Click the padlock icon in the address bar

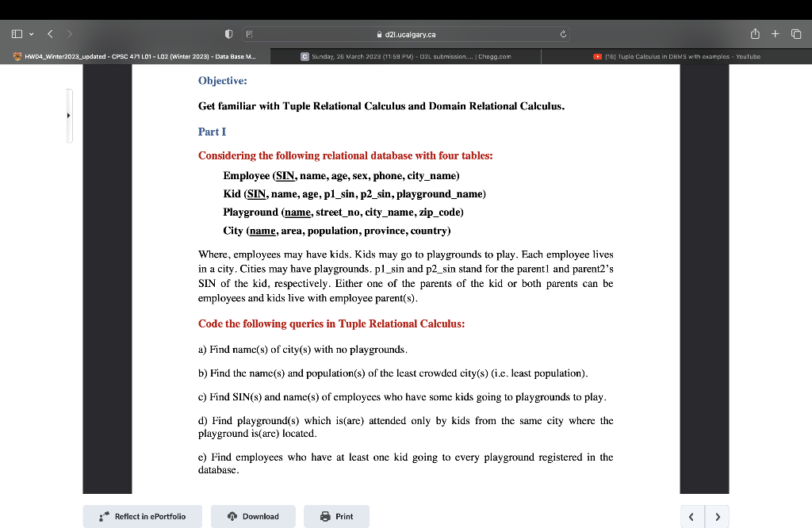[380, 34]
